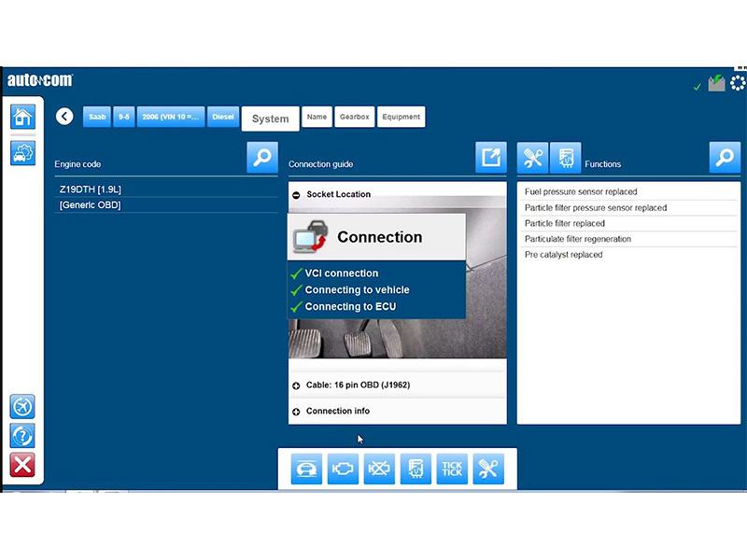Choose engine code Z19DTH [1.9L]

[166, 189]
